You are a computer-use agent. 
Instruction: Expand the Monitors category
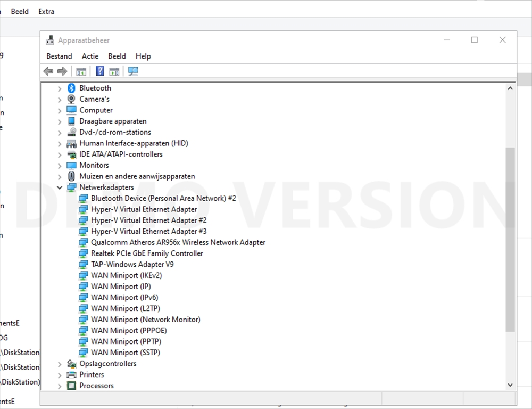point(60,166)
